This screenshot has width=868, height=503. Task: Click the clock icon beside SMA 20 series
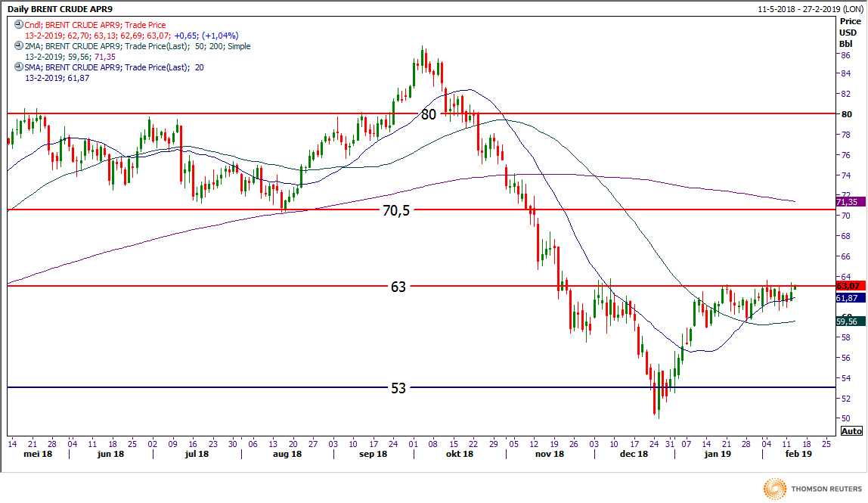(18, 67)
